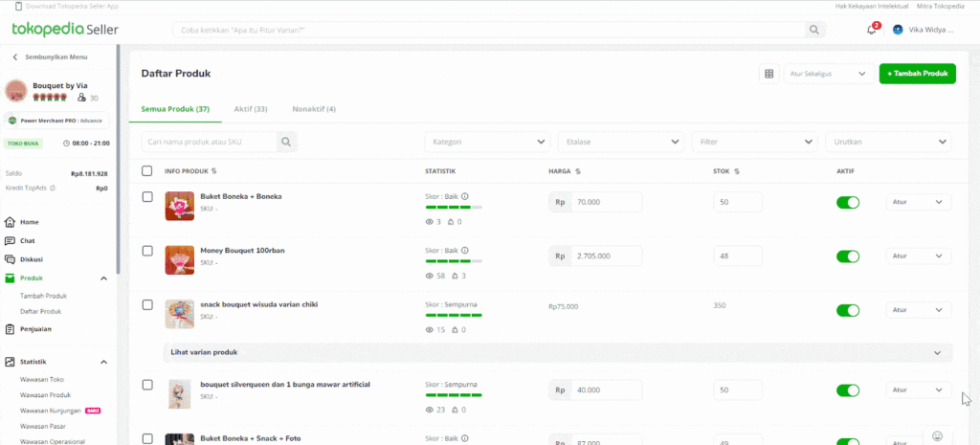Screen dimensions: 980x445
Task: Open Tambah Produk in sidebar
Action: tap(43, 297)
